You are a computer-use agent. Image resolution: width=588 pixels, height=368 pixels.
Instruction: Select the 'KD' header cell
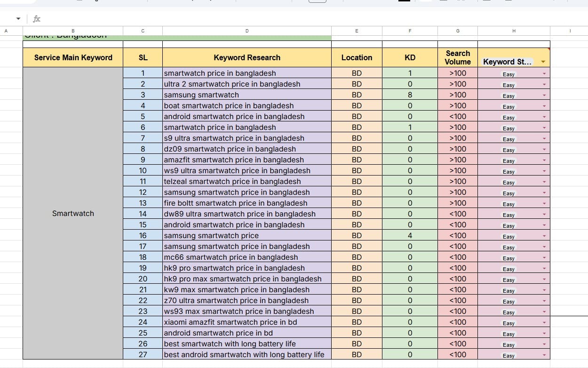coord(410,57)
